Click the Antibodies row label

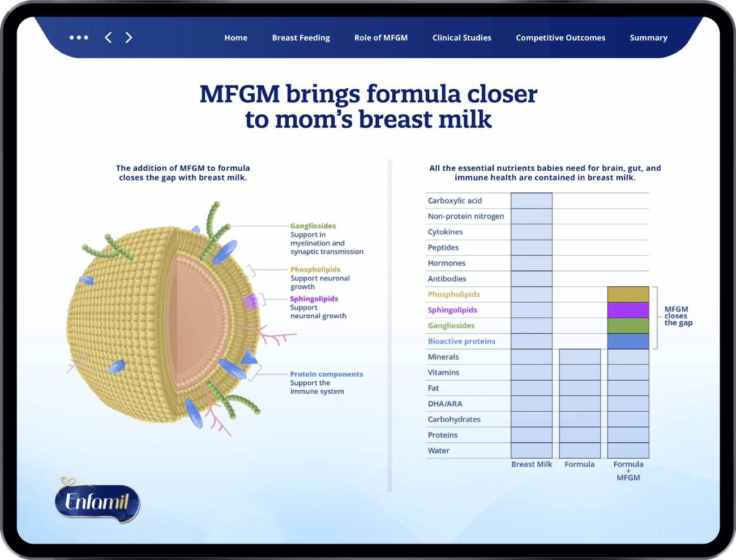coord(447,279)
